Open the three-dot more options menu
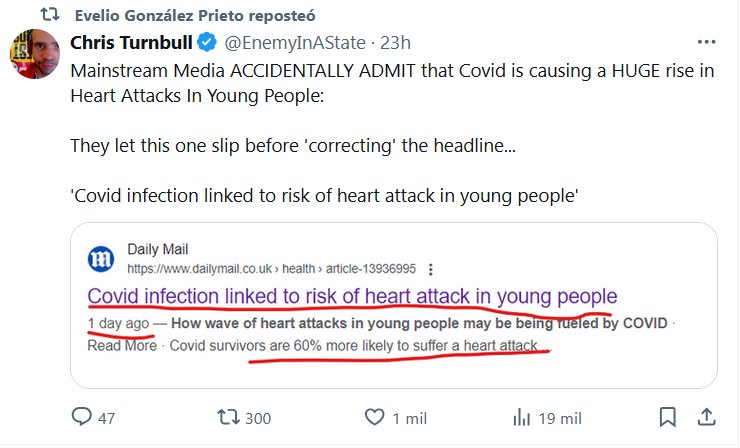 [x=706, y=44]
